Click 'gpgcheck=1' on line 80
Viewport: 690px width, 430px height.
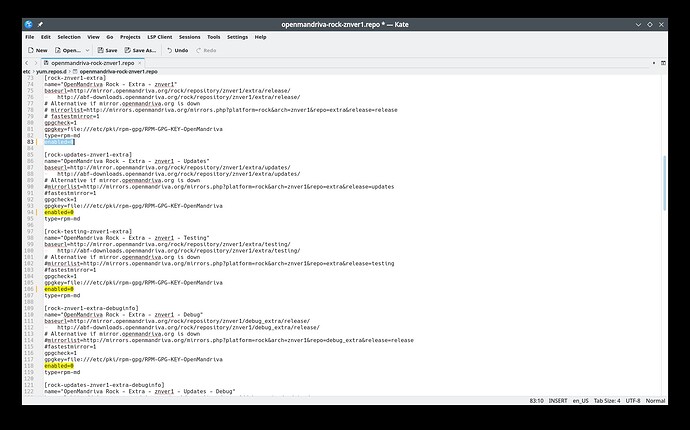(60, 123)
